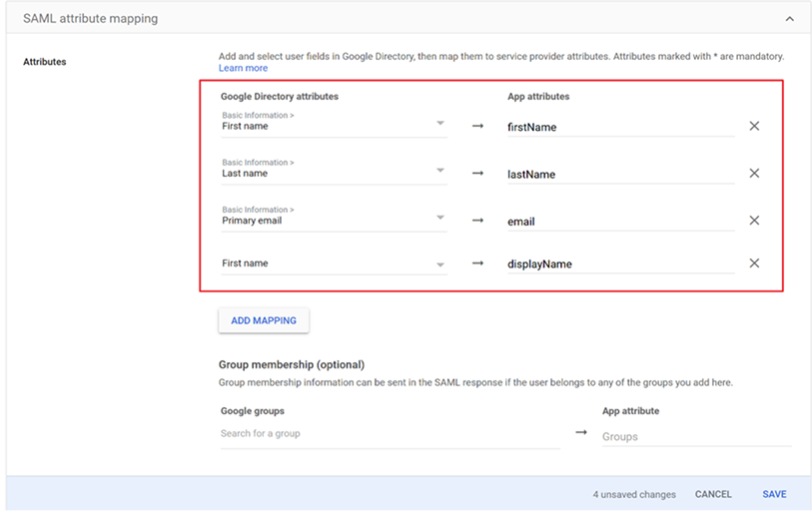This screenshot has width=812, height=511.
Task: Remove the email attribute mapping
Action: tap(754, 221)
